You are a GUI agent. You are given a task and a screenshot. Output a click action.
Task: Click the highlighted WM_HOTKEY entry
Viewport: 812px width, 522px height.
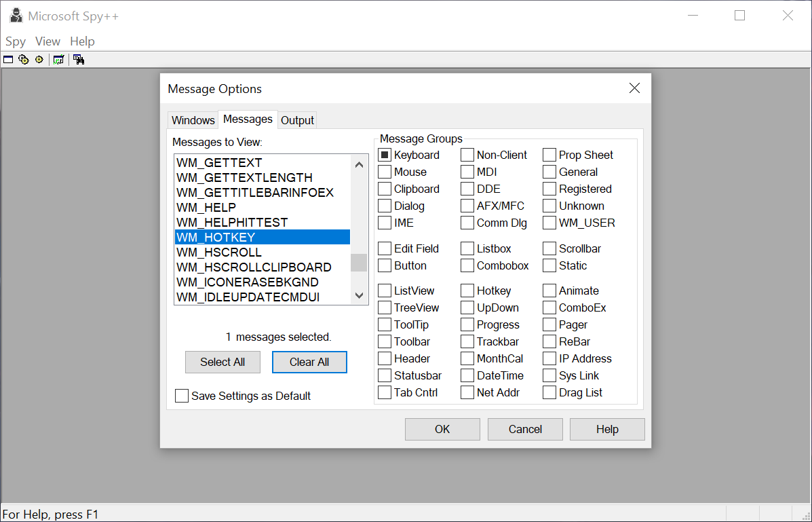pyautogui.click(x=263, y=238)
